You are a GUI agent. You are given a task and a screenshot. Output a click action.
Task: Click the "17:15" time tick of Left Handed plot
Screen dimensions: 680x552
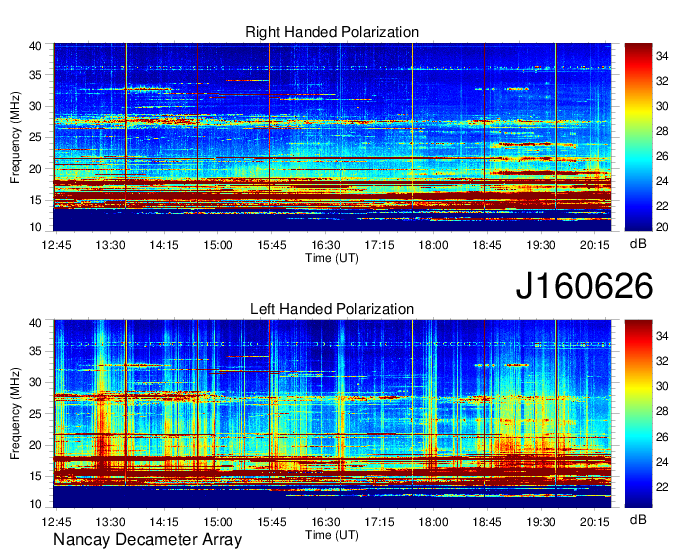click(x=379, y=522)
